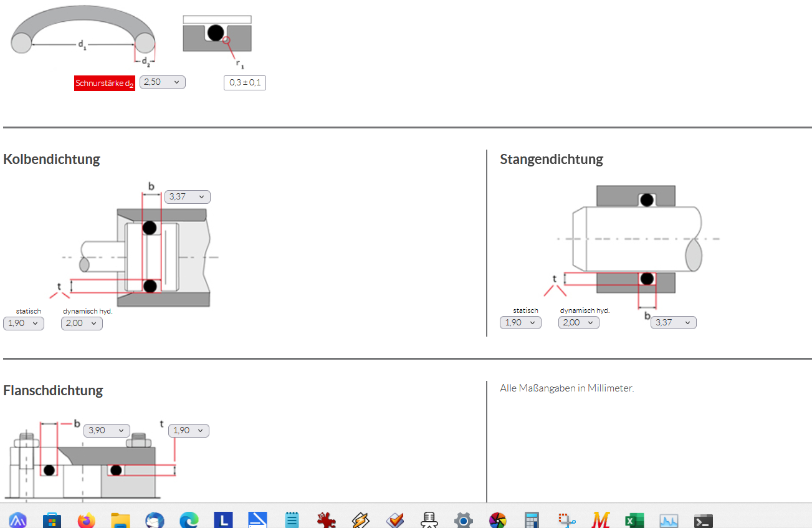812x528 pixels.
Task: Click the red Schnurstärke d2 label
Action: (x=105, y=84)
